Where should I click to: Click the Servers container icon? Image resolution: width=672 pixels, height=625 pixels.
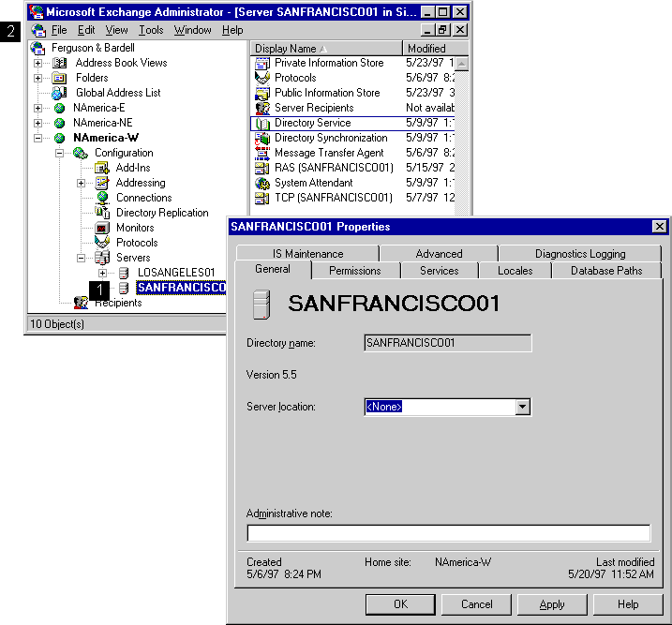(102, 258)
